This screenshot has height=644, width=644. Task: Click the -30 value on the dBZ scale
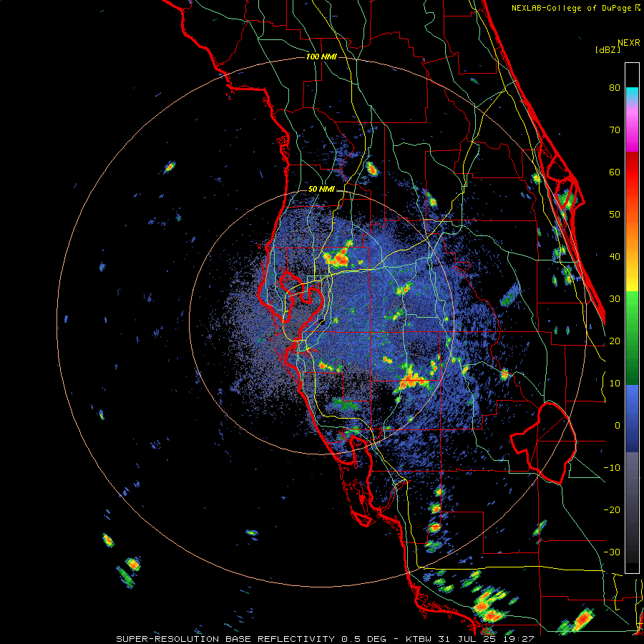click(x=612, y=552)
